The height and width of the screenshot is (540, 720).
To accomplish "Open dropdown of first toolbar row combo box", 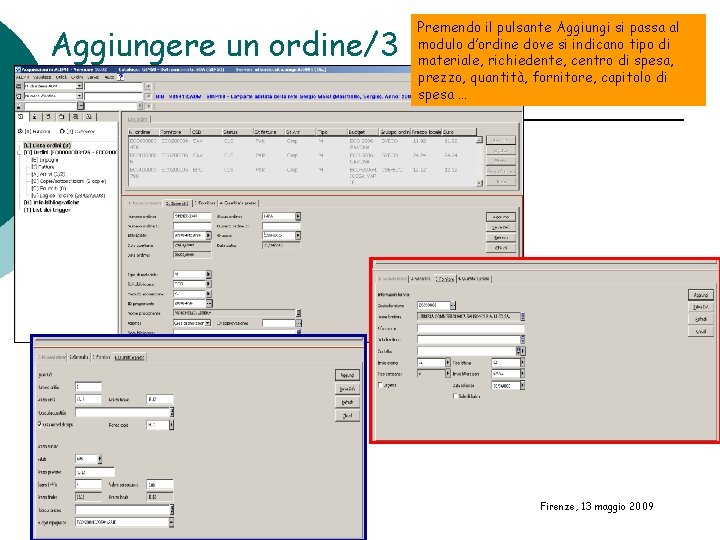I will (79, 86).
